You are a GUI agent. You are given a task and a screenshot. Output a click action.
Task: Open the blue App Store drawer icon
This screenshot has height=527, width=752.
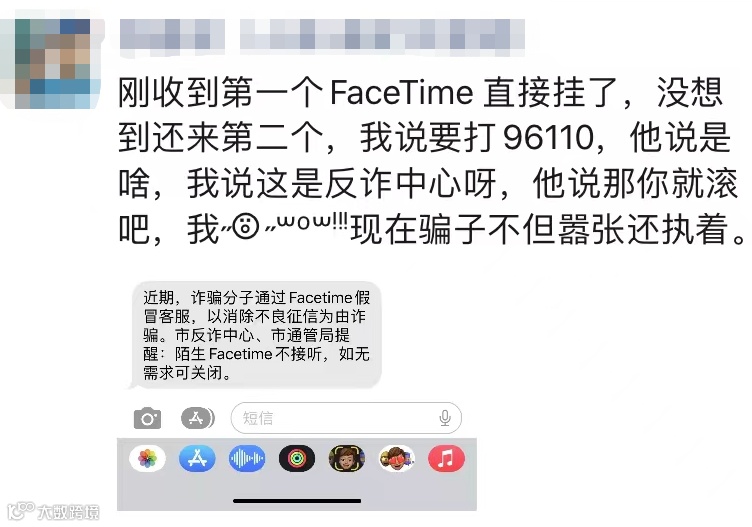click(x=197, y=458)
